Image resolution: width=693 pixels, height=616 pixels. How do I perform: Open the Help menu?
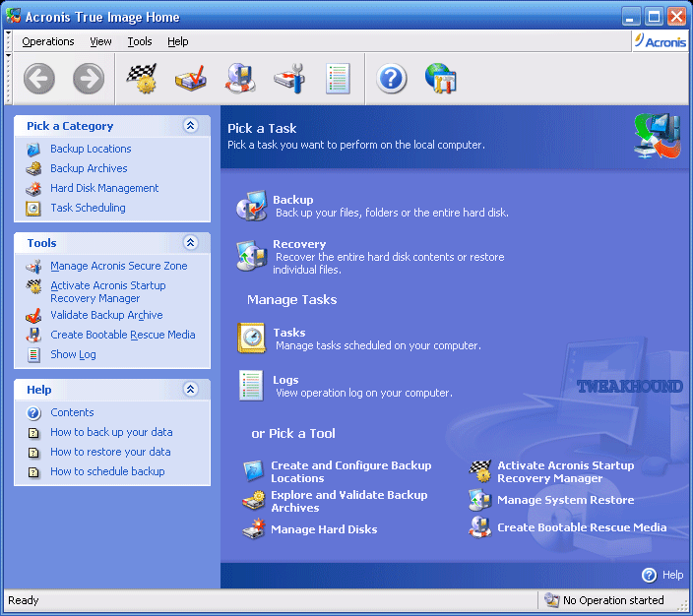tap(177, 41)
